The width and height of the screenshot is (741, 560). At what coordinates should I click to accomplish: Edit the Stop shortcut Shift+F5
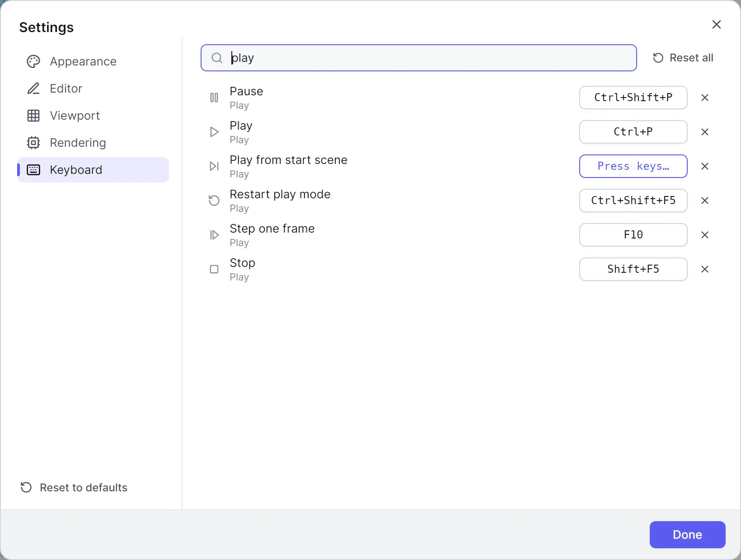[633, 269]
